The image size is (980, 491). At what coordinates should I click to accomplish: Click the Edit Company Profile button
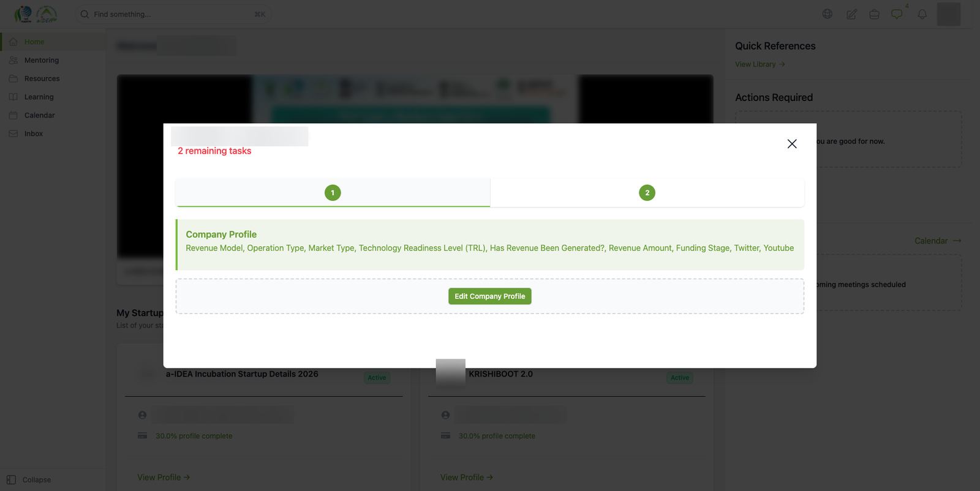point(490,296)
